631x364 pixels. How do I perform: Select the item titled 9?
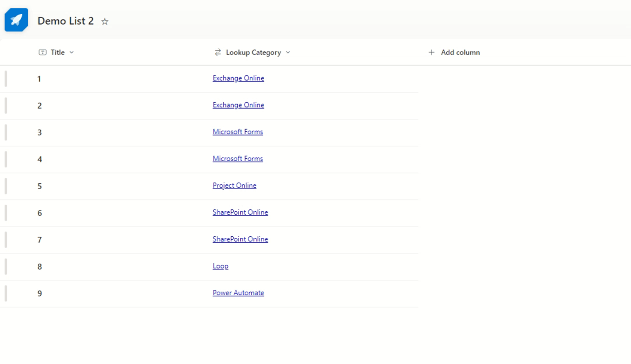[40, 294]
